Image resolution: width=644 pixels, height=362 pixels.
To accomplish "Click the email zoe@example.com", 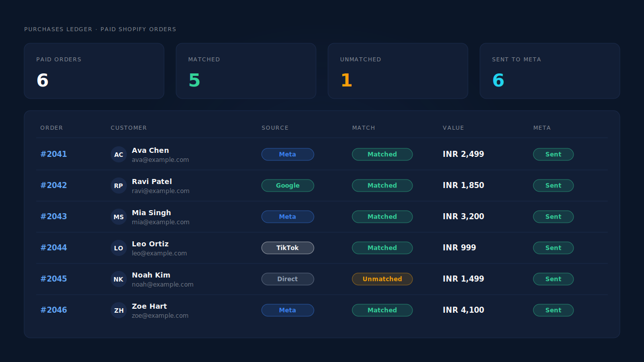I will (x=160, y=316).
